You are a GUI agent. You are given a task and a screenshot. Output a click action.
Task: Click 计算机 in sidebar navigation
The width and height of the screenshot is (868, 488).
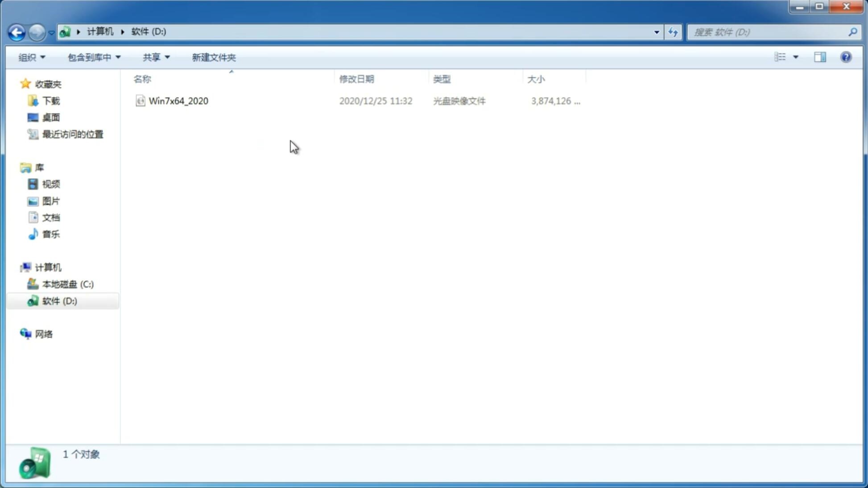pos(48,267)
